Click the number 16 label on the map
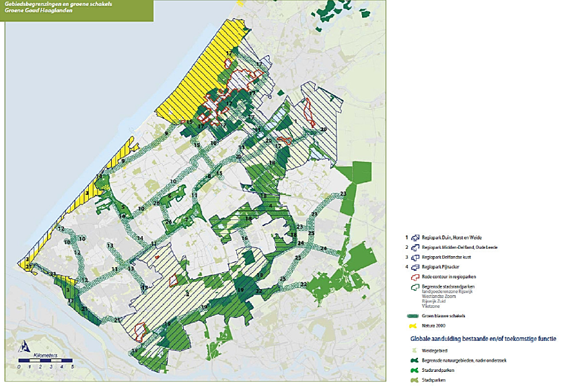 coord(244,239)
